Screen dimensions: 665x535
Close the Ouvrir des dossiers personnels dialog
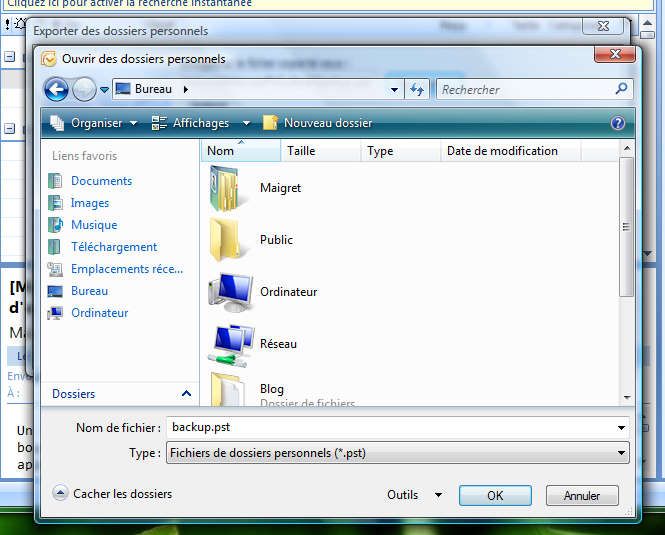point(615,54)
